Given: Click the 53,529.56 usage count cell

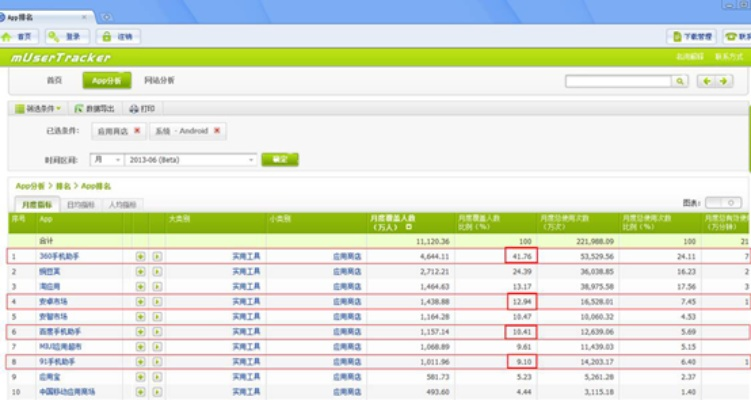Looking at the screenshot, I should 596,257.
